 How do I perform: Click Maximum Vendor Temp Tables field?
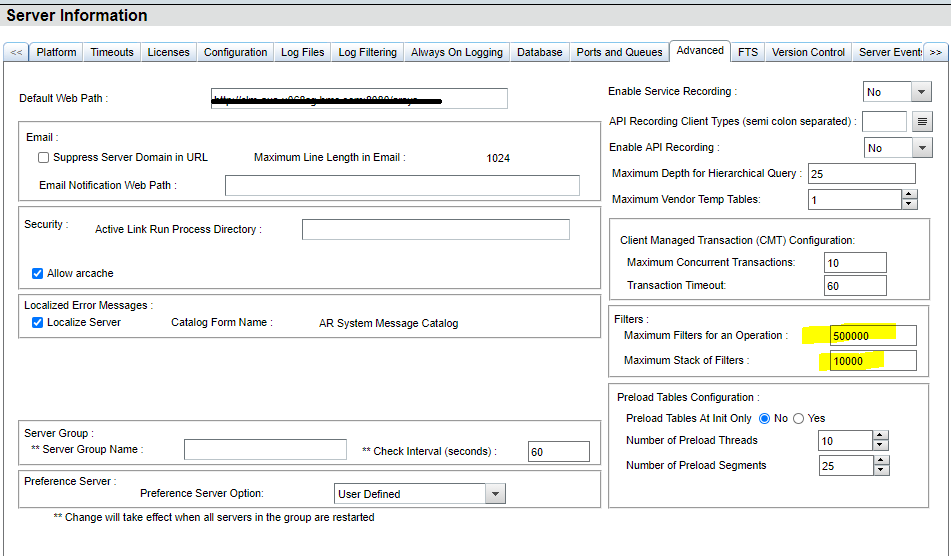[x=855, y=199]
